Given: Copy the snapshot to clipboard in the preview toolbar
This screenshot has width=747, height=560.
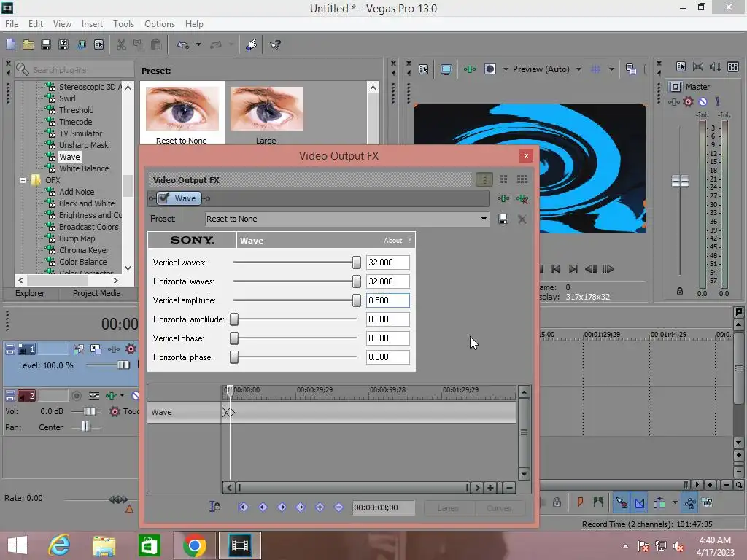Looking at the screenshot, I should click(631, 69).
